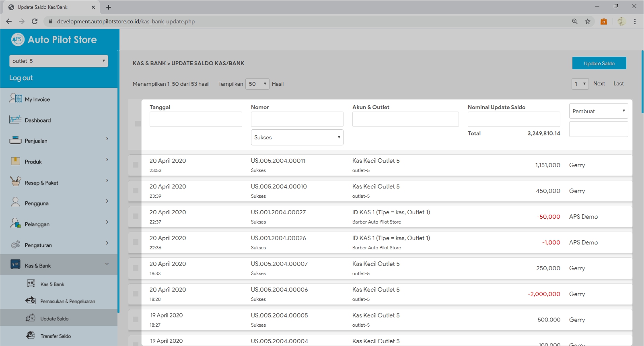
Task: Click the Pemasukan & Pengeluaran icon
Action: pyautogui.click(x=31, y=300)
